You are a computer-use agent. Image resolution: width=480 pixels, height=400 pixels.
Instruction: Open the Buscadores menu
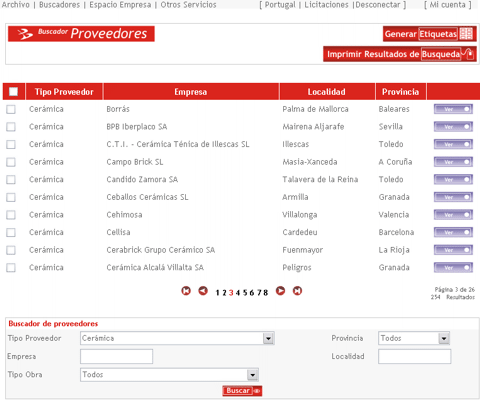[x=59, y=5]
